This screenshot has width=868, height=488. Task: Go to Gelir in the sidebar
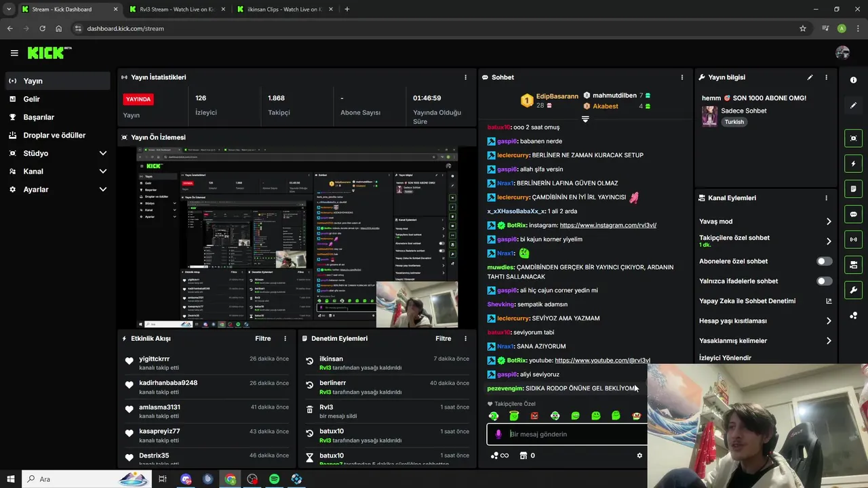[x=57, y=99]
